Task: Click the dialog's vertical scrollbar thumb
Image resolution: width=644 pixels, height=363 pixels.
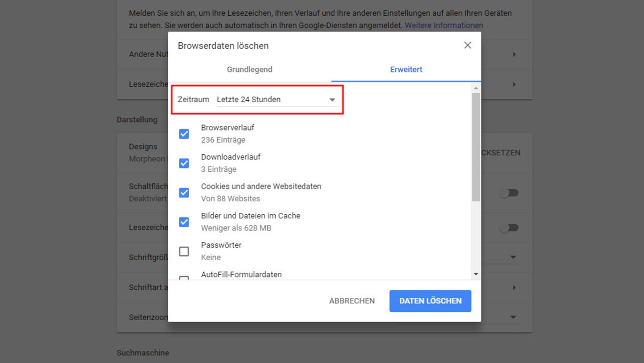Action: click(476, 147)
